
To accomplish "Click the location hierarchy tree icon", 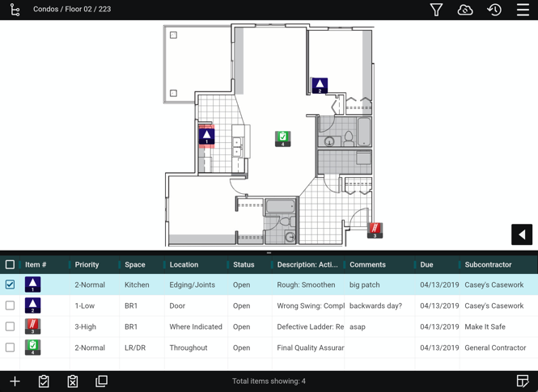I will point(15,10).
